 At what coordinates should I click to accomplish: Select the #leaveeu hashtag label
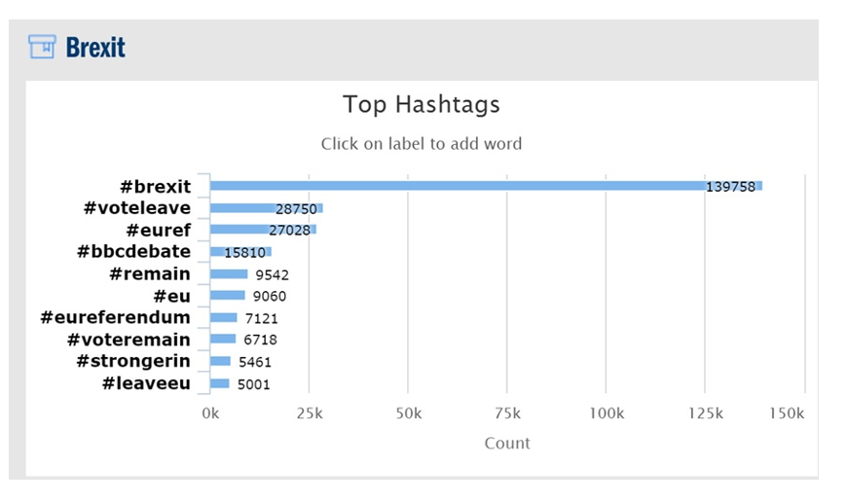click(x=146, y=383)
